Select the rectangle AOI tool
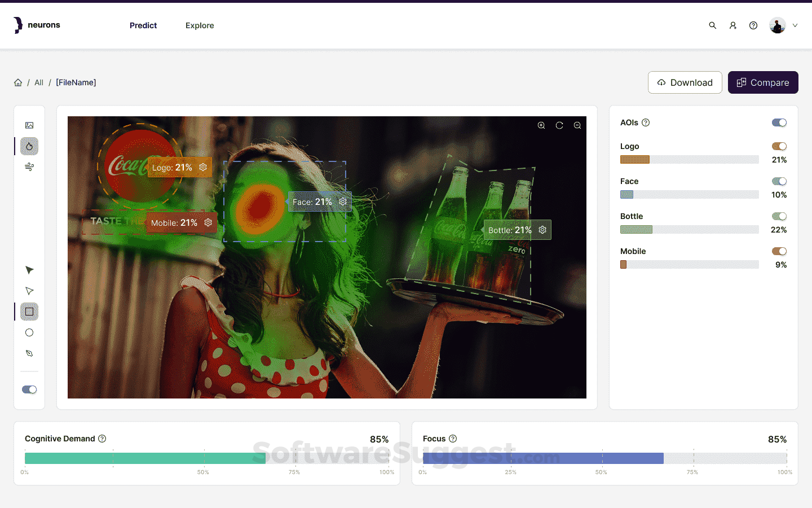Viewport: 812px width, 508px height. pos(29,312)
